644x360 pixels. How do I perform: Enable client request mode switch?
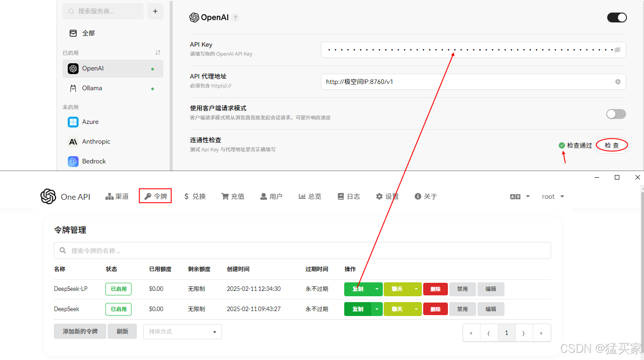tap(616, 114)
